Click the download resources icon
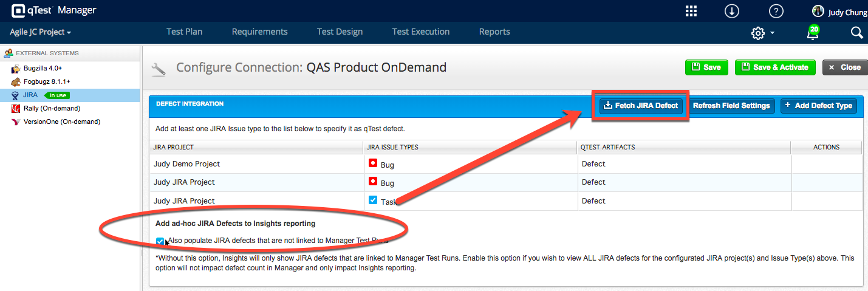 pyautogui.click(x=732, y=11)
